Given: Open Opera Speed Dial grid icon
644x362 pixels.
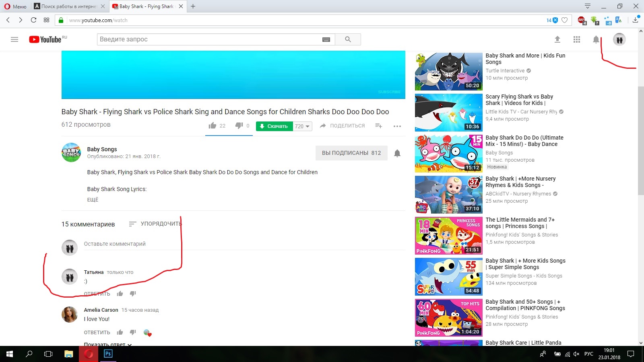Looking at the screenshot, I should point(46,20).
